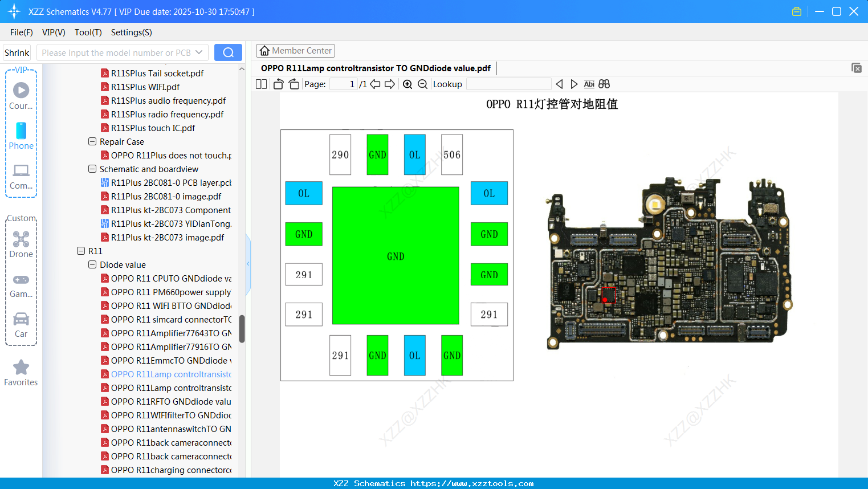The width and height of the screenshot is (868, 489).
Task: Advance to next page with forward arrow
Action: click(389, 84)
